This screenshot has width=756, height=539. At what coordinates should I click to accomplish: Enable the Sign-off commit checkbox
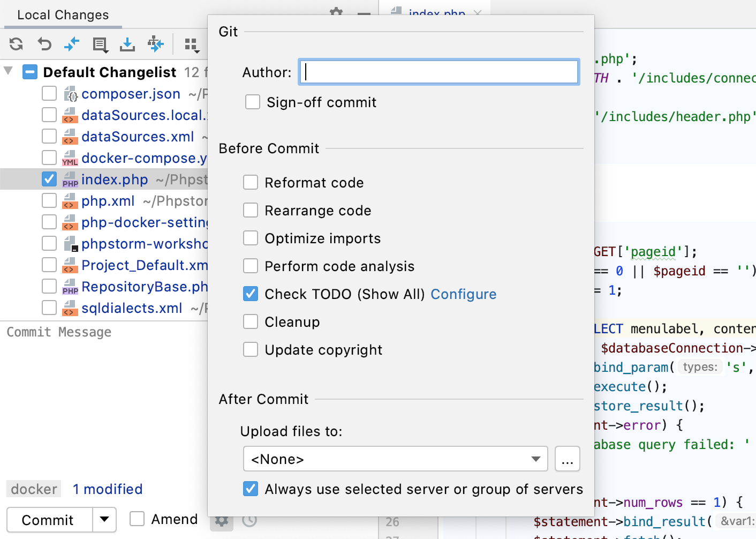pos(253,102)
